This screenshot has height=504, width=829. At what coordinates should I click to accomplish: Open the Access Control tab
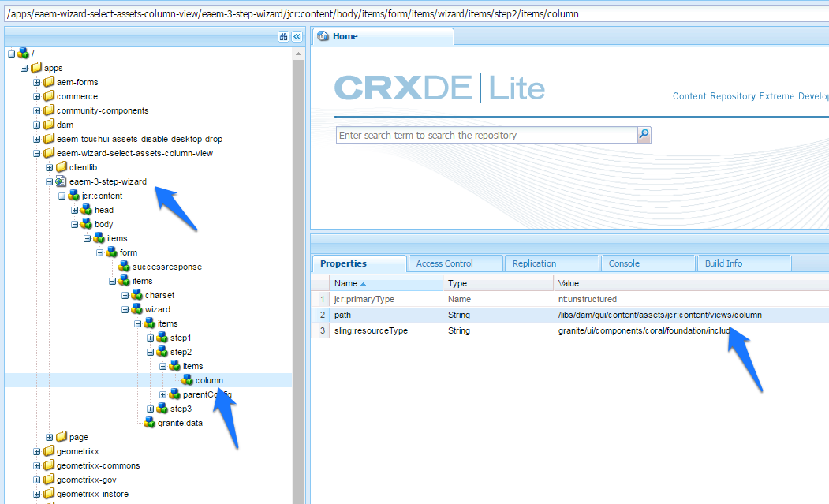point(455,263)
